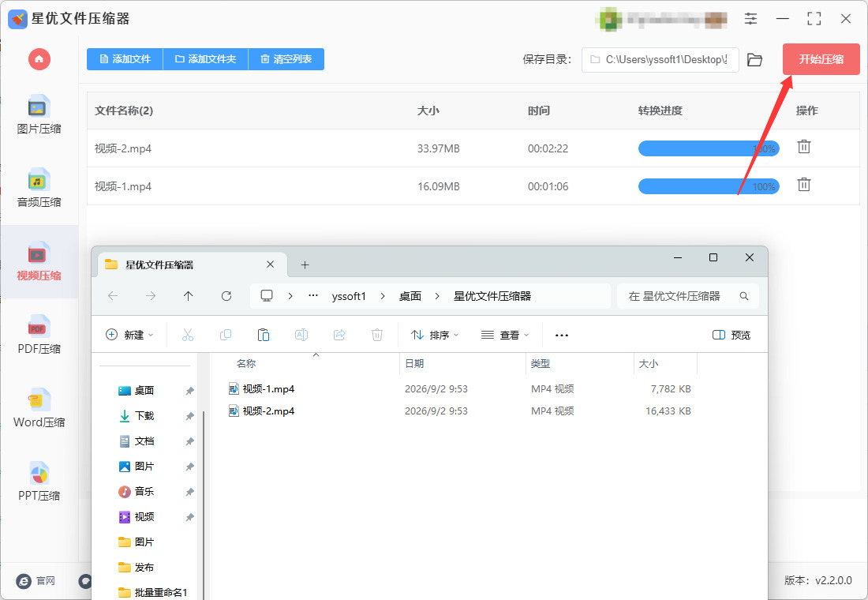Viewport: 868px width, 600px height.
Task: Click the user account avatar
Action: (609, 19)
